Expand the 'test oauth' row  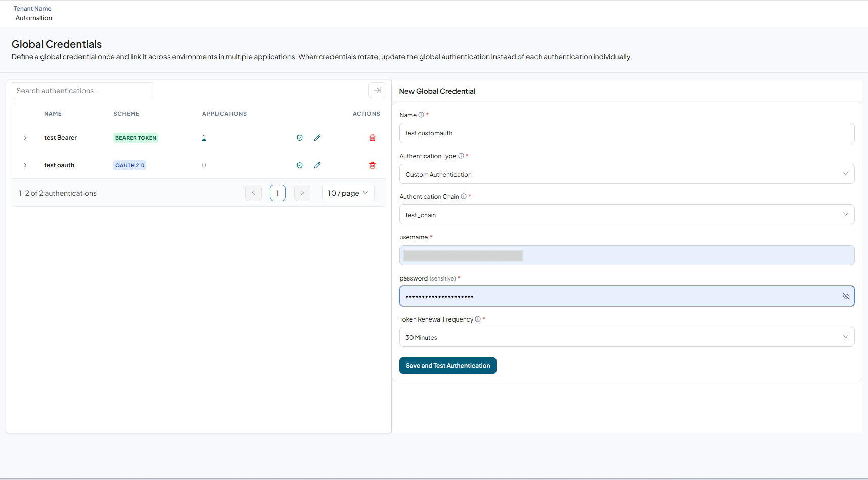(25, 165)
